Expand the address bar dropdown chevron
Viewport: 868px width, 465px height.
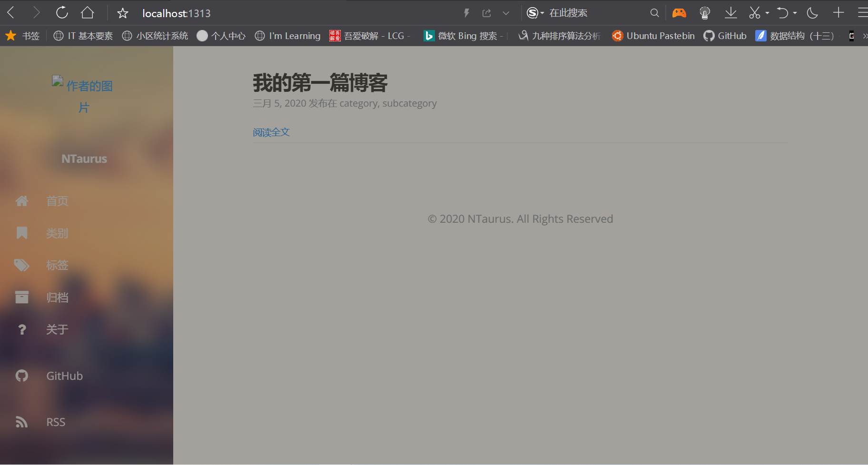pyautogui.click(x=506, y=13)
